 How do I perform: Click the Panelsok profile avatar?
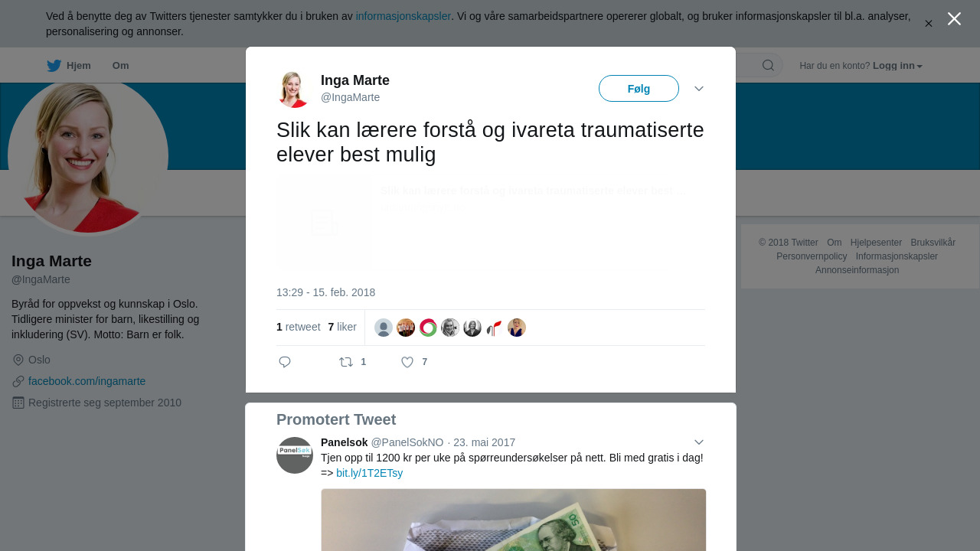[295, 455]
